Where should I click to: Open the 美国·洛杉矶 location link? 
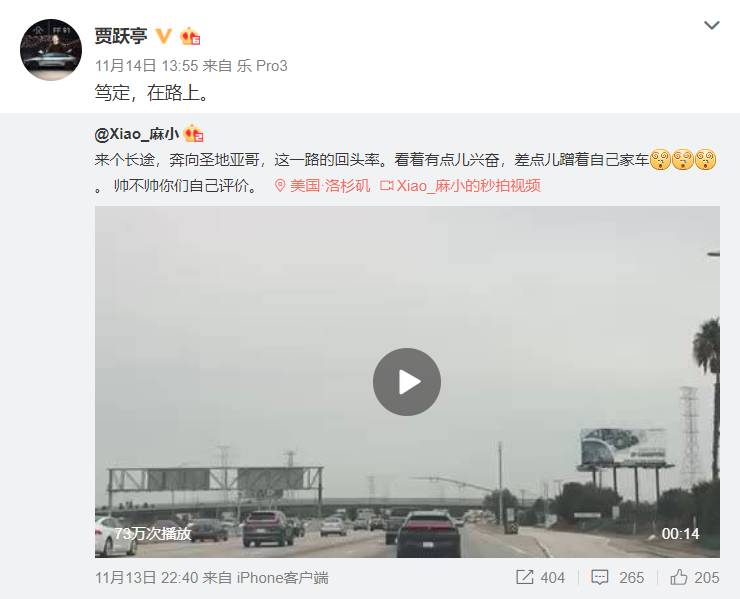330,186
